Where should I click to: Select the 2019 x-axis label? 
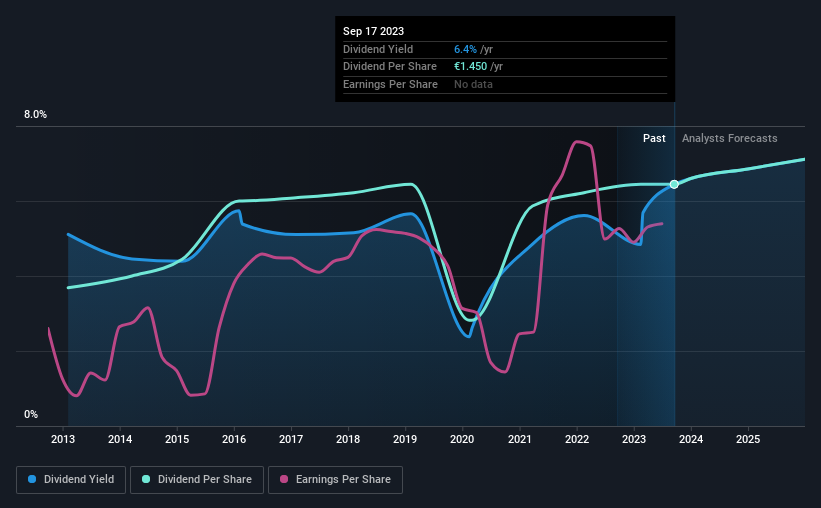(x=405, y=439)
